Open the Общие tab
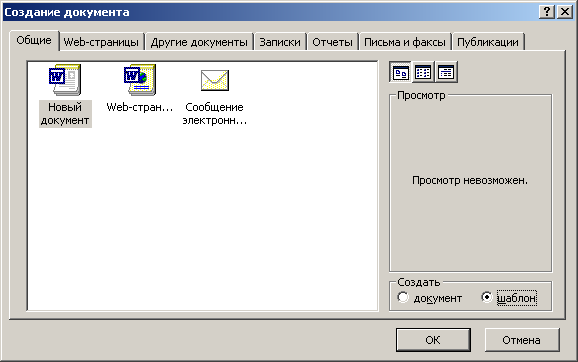The height and width of the screenshot is (362, 578). pos(34,40)
